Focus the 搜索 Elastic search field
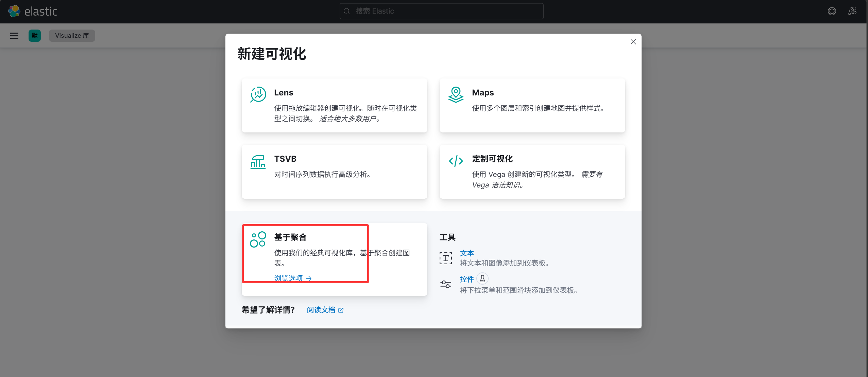868x377 pixels. tap(441, 11)
